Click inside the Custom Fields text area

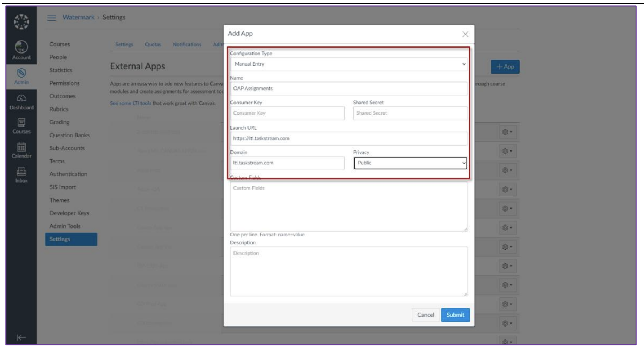[349, 207]
